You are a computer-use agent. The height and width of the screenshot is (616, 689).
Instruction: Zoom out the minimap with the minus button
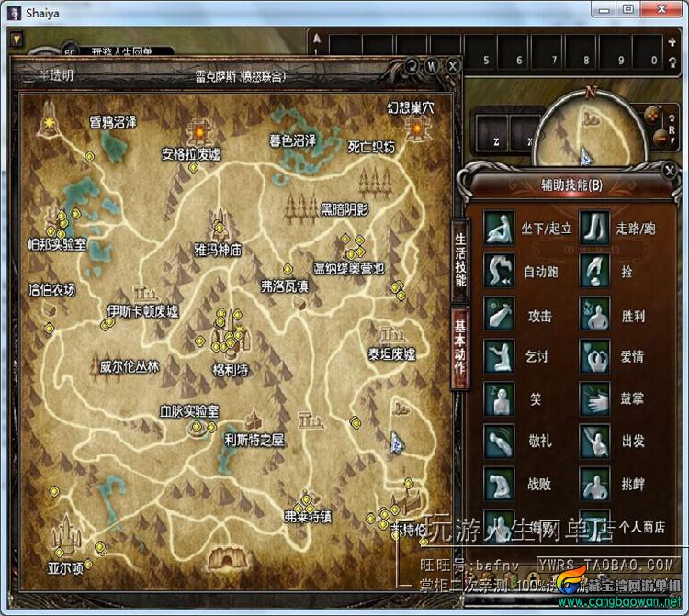coord(661,139)
